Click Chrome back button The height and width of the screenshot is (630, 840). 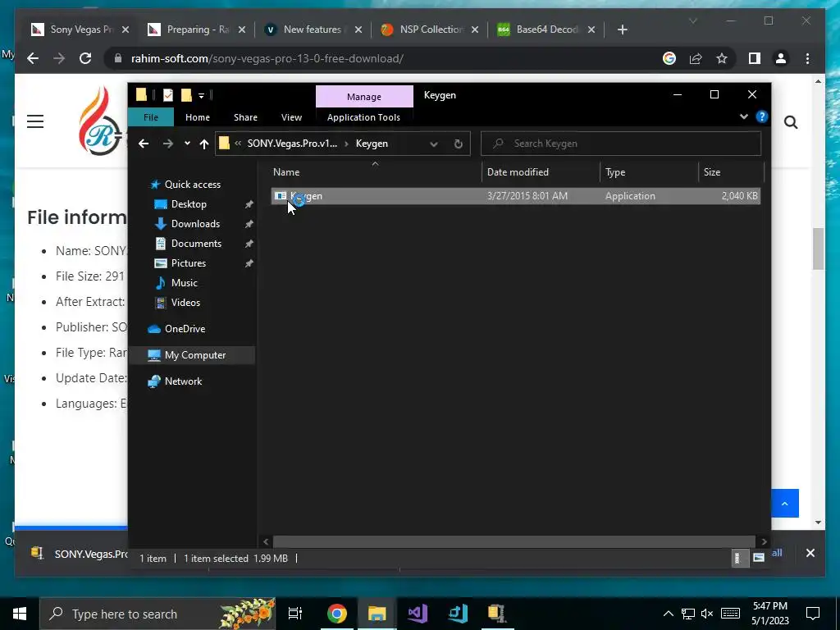pos(33,58)
